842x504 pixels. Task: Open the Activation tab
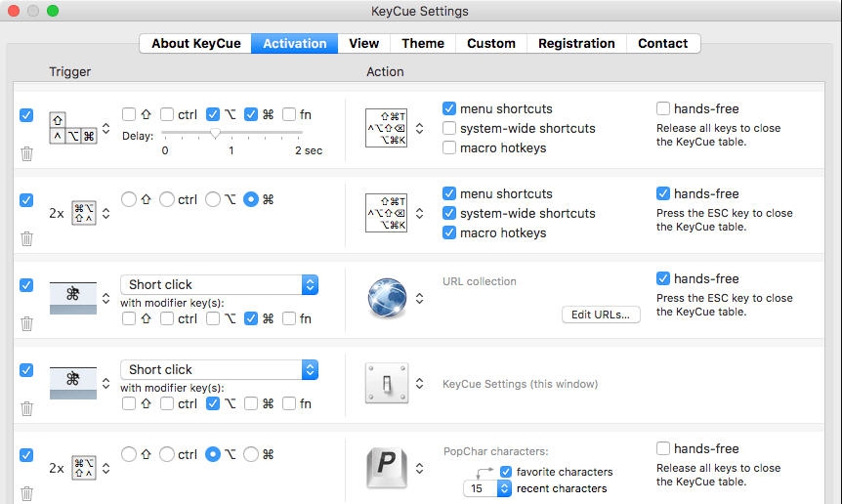[x=294, y=44]
